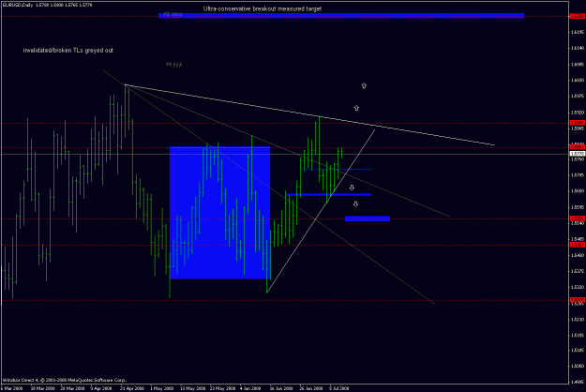The height and width of the screenshot is (392, 586).
Task: Click the 1.6195 price scale value
Action: [578, 32]
